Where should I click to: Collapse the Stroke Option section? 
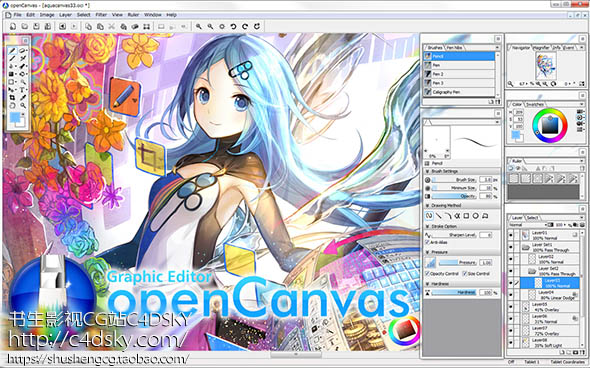click(428, 227)
